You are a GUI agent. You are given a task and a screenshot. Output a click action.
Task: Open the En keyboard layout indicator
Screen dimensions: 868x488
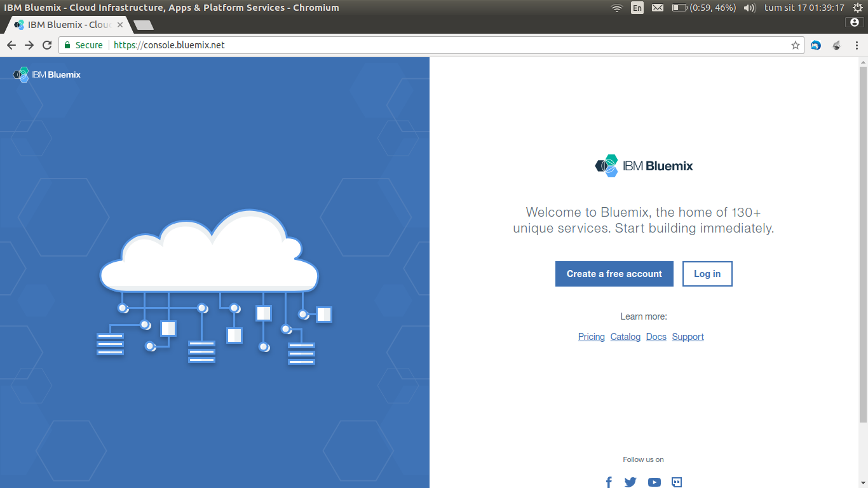click(637, 8)
